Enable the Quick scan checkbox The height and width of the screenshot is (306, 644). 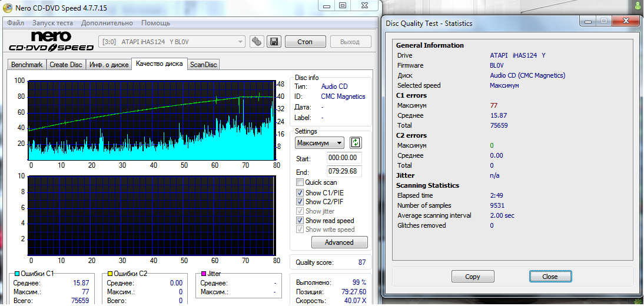(x=300, y=182)
